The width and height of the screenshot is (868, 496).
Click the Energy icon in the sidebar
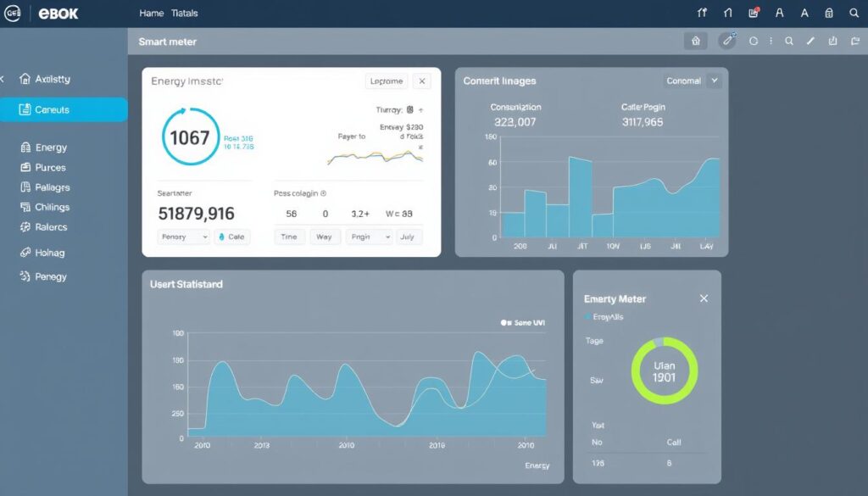(25, 148)
